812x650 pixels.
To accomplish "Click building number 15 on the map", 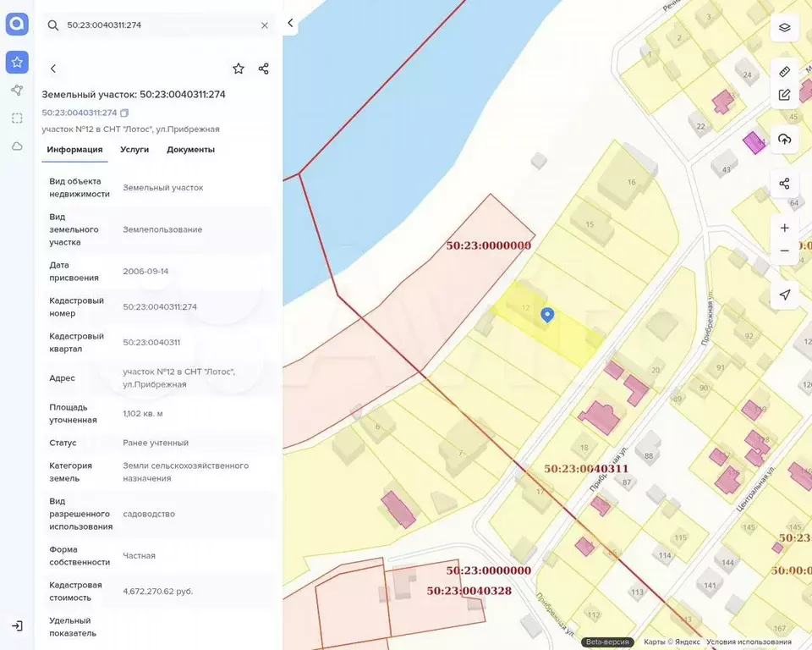I will 590,224.
